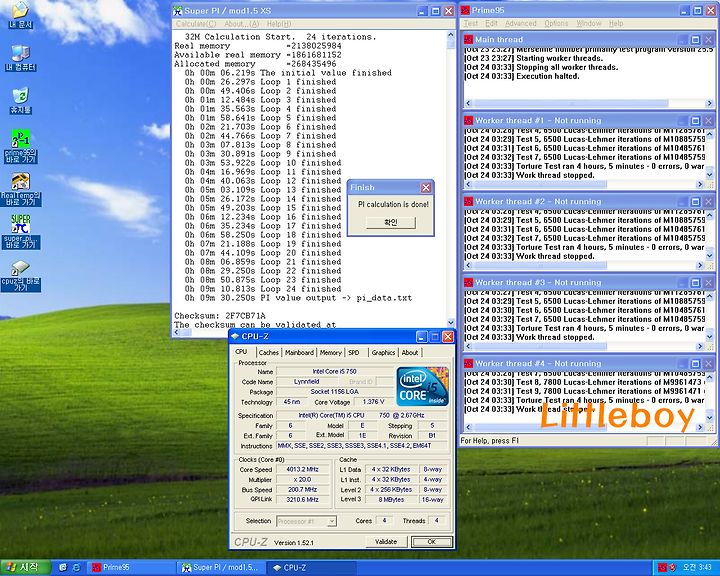
Task: Click the system tray clock
Action: (x=696, y=568)
